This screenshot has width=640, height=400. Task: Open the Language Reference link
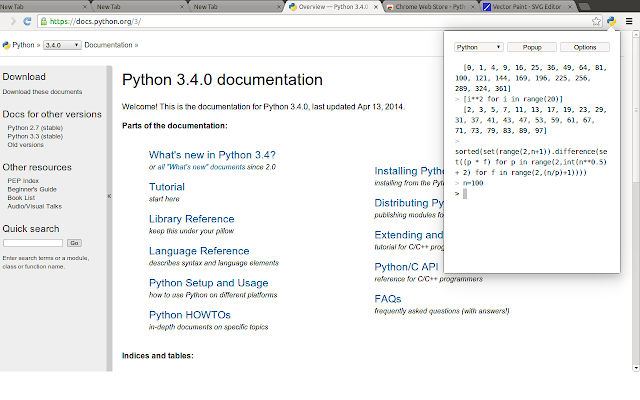pos(199,251)
